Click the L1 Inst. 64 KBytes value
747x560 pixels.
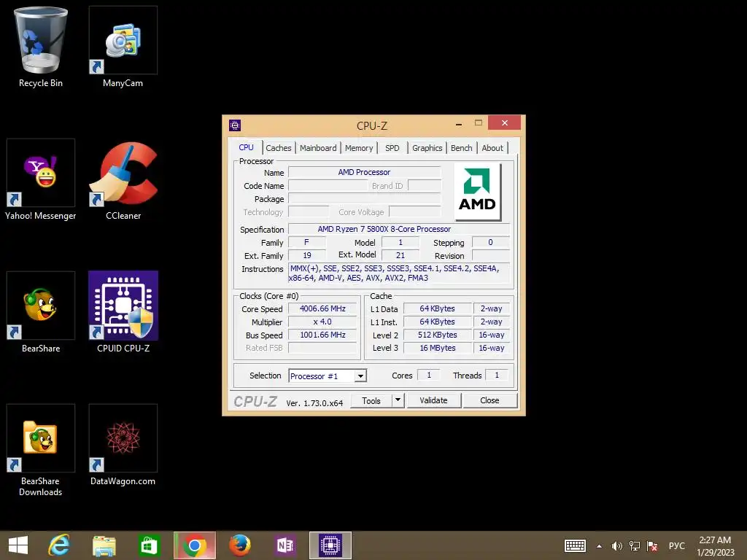click(x=438, y=322)
